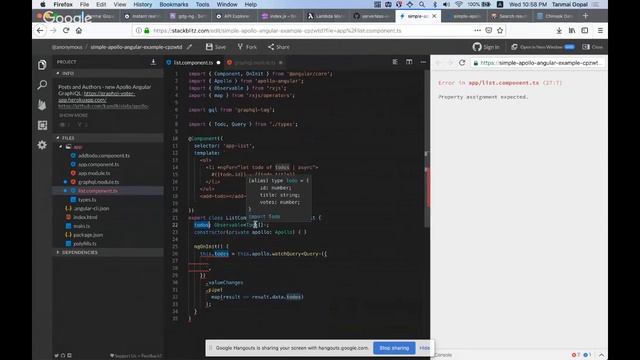Toggle Firefox sidebar icon
This screenshot has height=360, width=640.
[x=585, y=31]
